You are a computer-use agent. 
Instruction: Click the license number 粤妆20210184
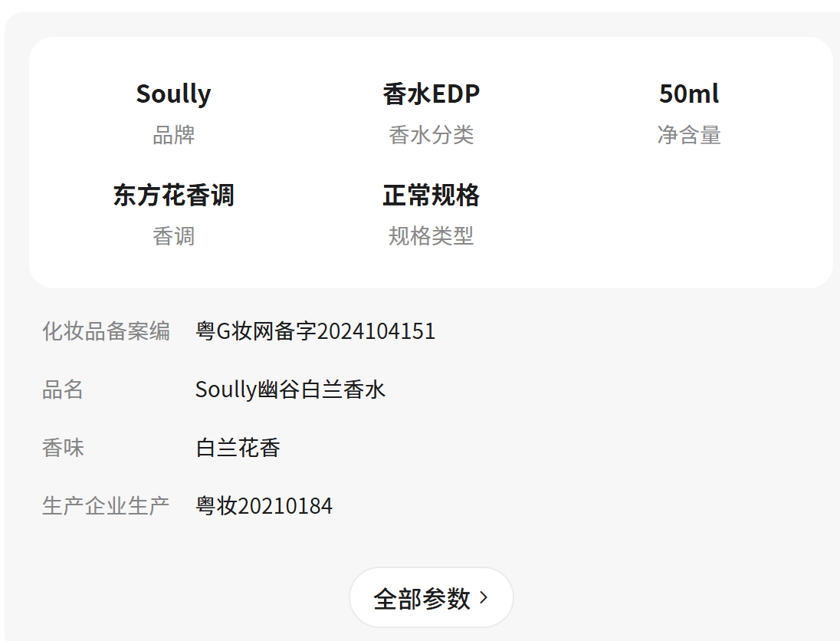tap(264, 506)
